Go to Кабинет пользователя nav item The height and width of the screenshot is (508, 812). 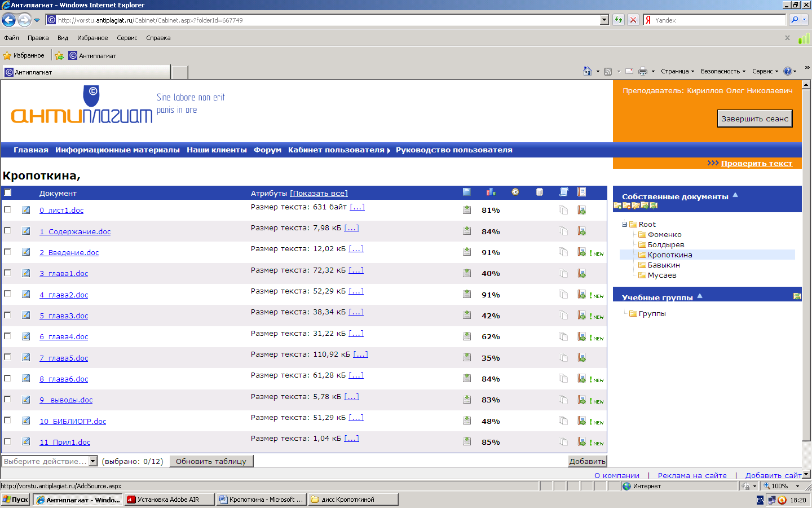coord(336,150)
